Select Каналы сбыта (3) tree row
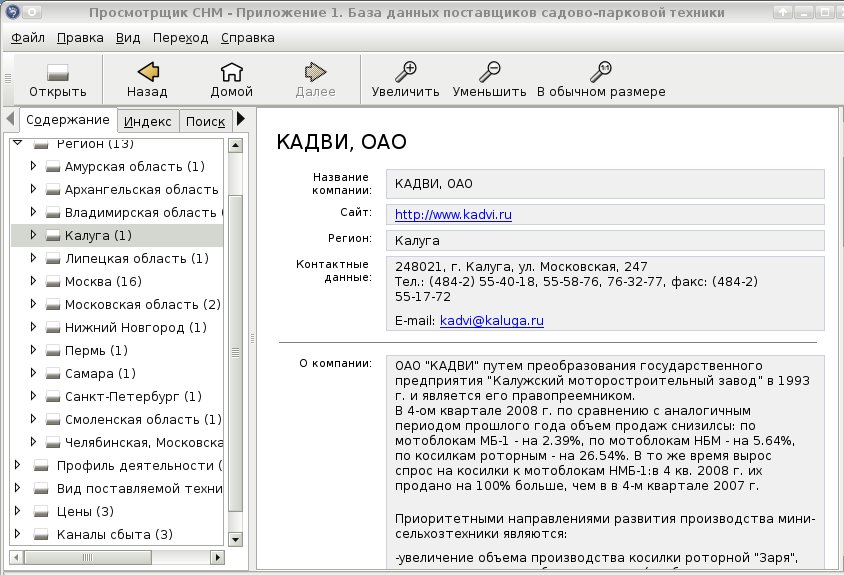Screen dimensions: 844x575 point(116,535)
